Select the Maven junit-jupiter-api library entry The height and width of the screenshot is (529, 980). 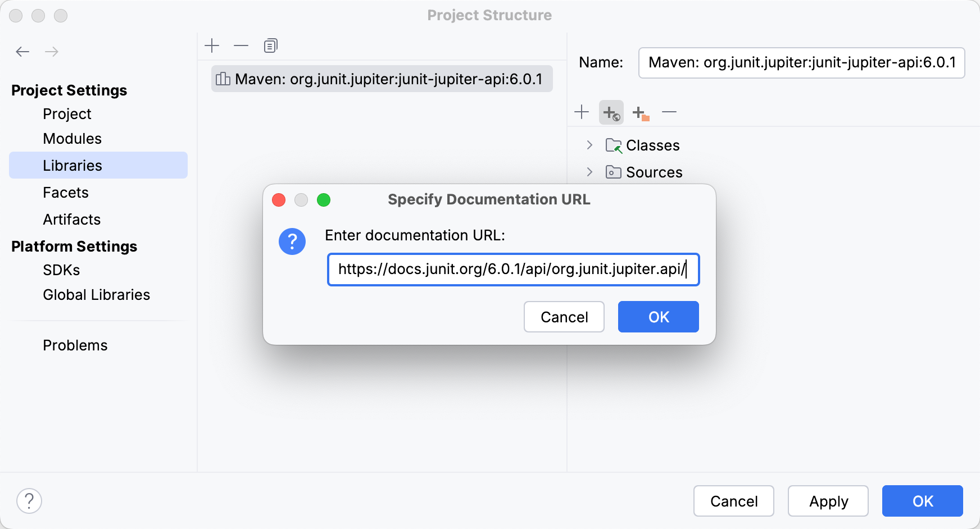pyautogui.click(x=382, y=79)
